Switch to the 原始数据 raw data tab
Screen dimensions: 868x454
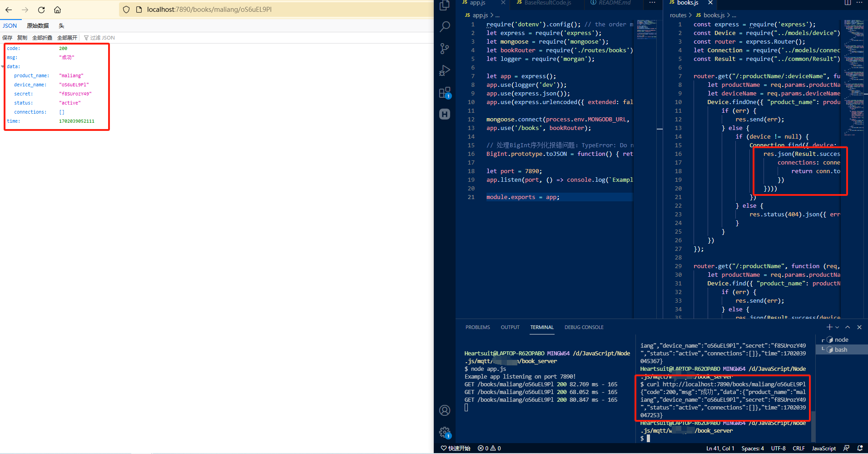coord(38,26)
